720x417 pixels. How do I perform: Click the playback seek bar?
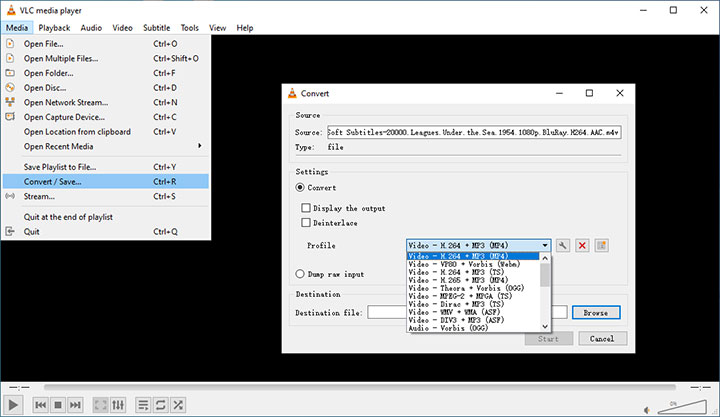tap(360, 388)
